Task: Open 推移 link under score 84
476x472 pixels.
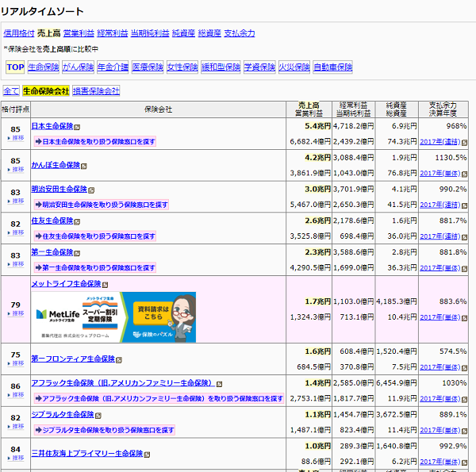Action: pos(17,458)
